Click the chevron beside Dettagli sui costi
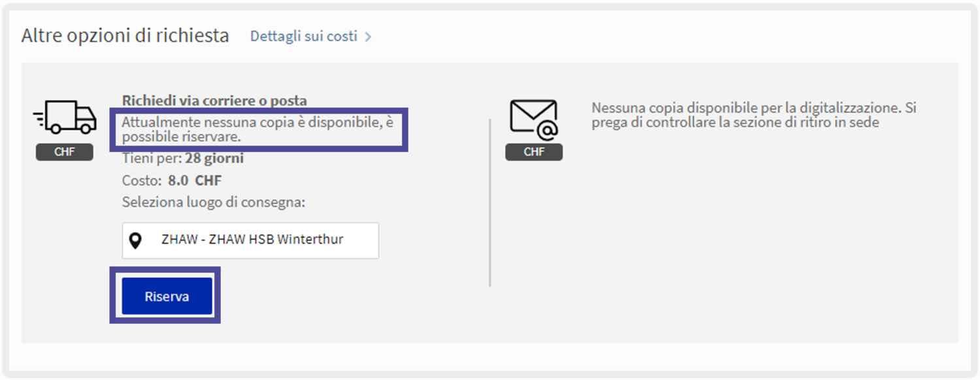Image resolution: width=980 pixels, height=380 pixels. pos(368,37)
